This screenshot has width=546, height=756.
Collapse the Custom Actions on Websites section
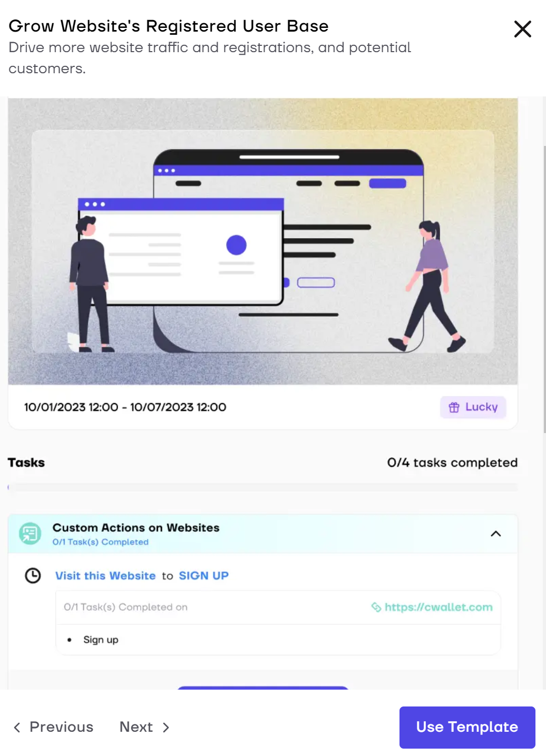(x=495, y=534)
